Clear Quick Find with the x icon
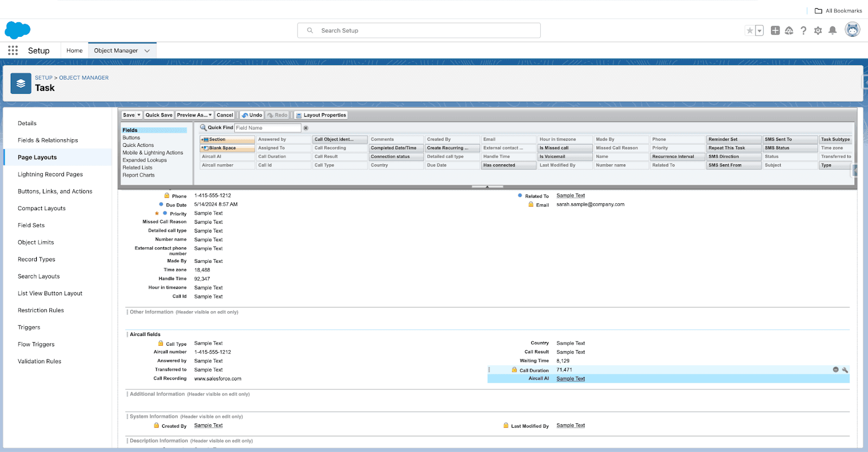The height and width of the screenshot is (452, 868). (306, 128)
